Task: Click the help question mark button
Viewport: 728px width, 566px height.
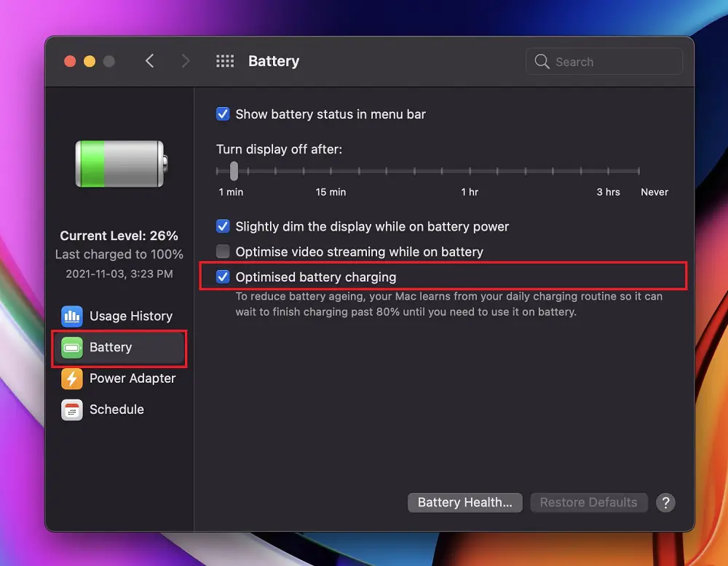Action: coord(665,502)
